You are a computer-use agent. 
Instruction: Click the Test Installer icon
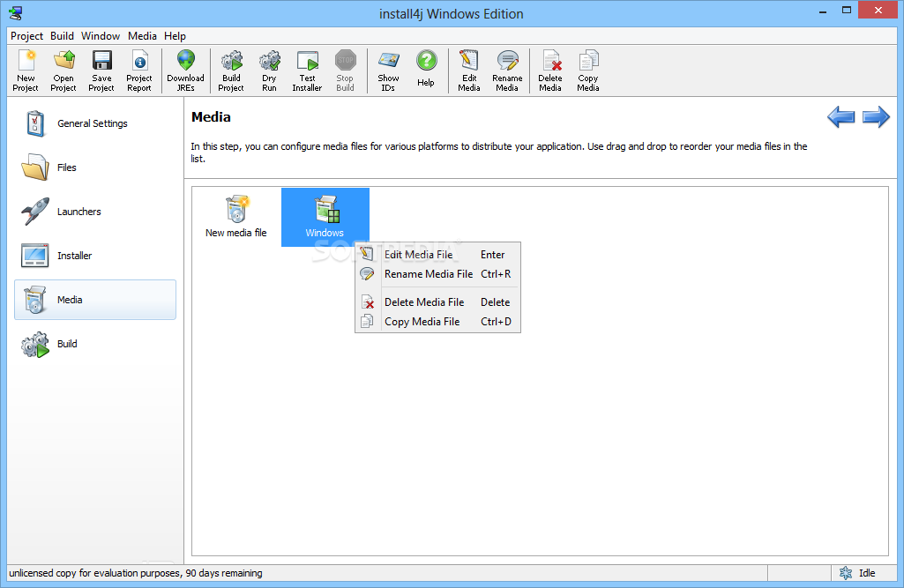pyautogui.click(x=307, y=61)
